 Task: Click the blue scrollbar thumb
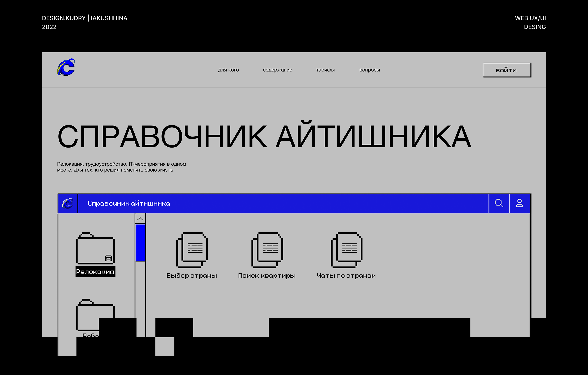click(140, 243)
